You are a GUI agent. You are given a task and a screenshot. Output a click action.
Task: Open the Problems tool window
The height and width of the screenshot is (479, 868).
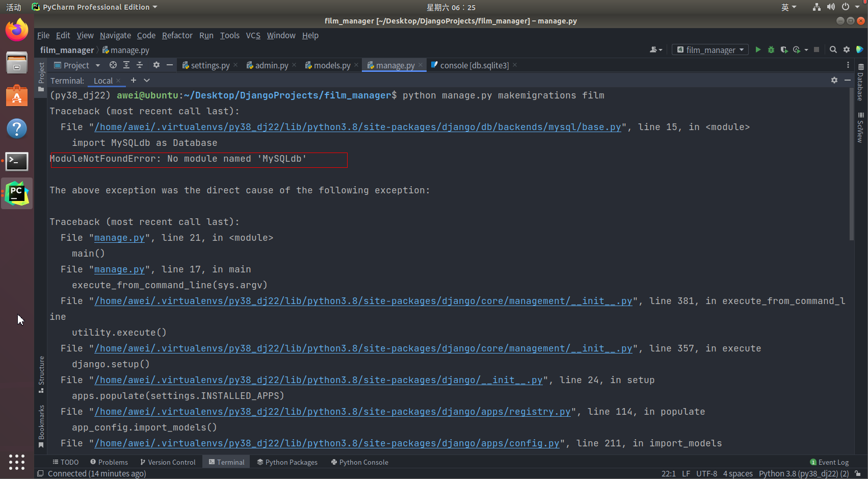[x=109, y=462]
